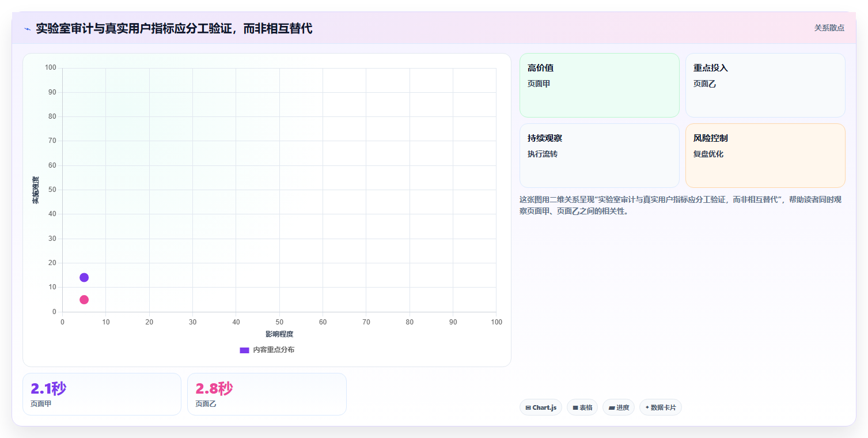868x438 pixels.
Task: Click the chart headline text
Action: (174, 28)
